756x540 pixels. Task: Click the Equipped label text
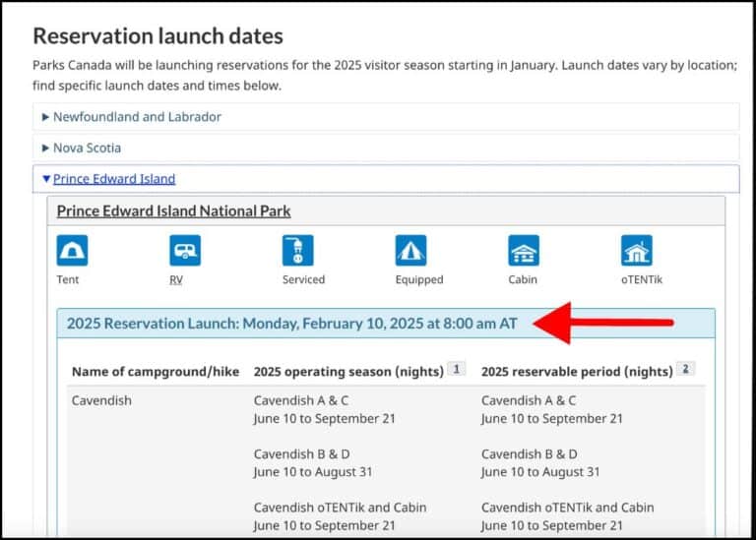pyautogui.click(x=419, y=280)
